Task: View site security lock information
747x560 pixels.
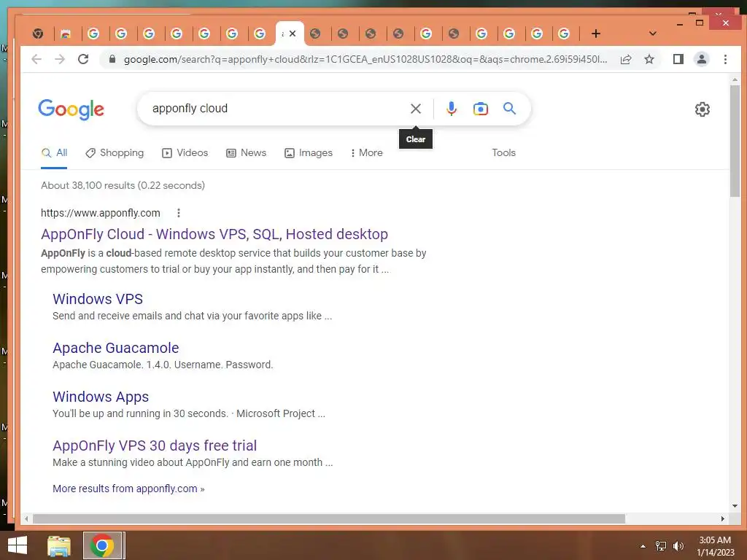Action: 112,59
